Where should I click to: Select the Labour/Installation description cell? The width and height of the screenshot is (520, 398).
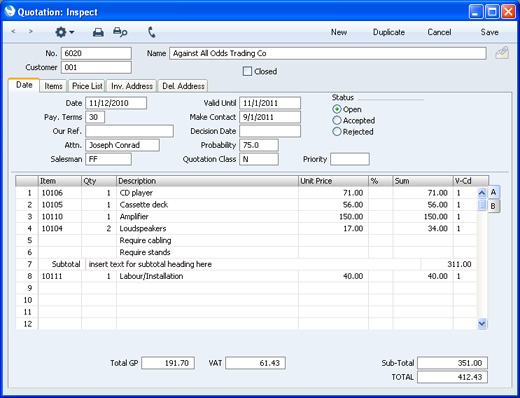pyautogui.click(x=207, y=276)
